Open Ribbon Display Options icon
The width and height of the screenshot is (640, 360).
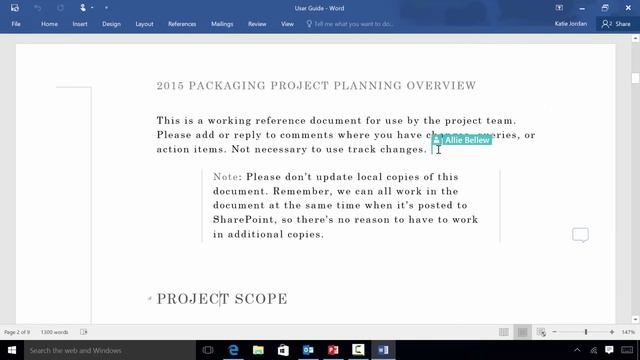point(559,8)
